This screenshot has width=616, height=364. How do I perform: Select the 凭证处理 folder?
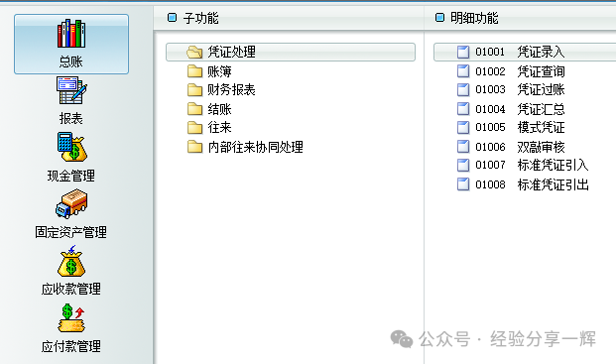[x=291, y=52]
